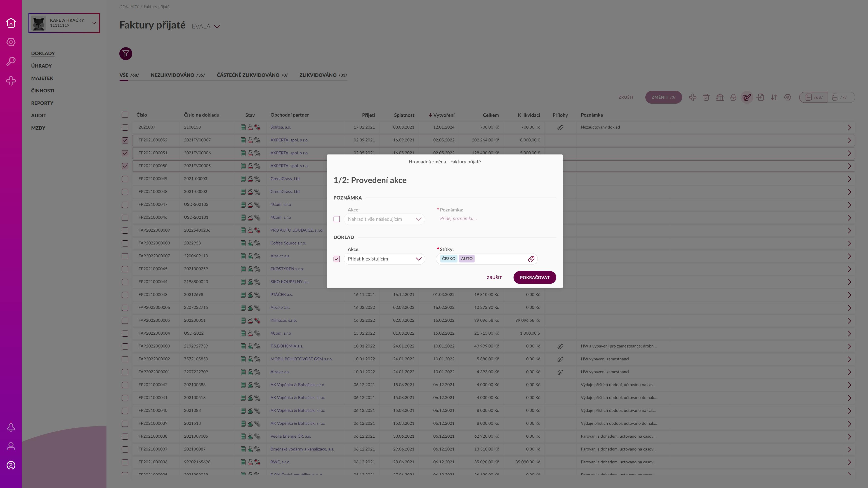868x488 pixels.
Task: Click the ZMĚNIT /3/ button
Action: coord(663,97)
